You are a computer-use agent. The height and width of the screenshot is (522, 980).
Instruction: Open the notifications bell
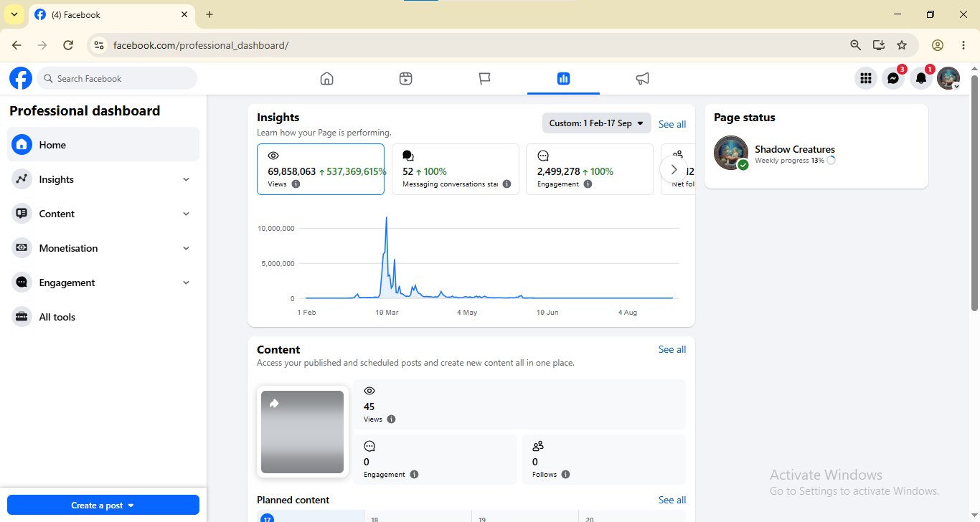pyautogui.click(x=921, y=79)
